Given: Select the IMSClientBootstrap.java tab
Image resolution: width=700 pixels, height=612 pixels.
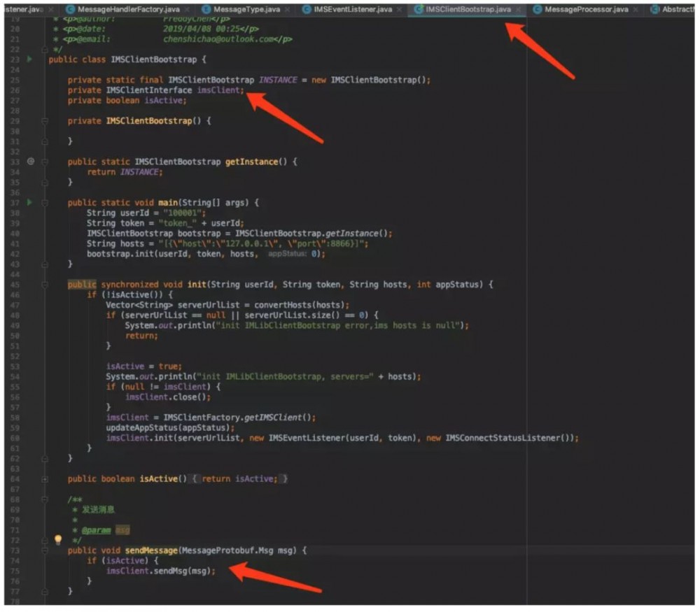Looking at the screenshot, I should pos(468,9).
